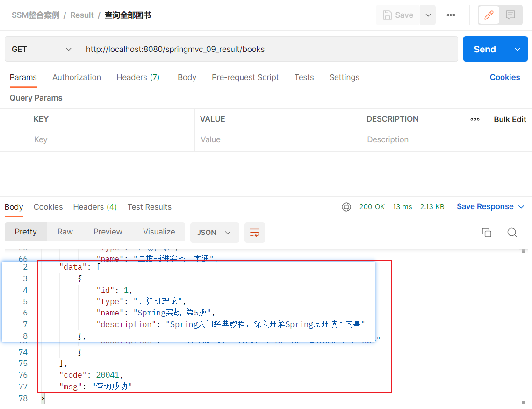Click the Value input cell

tap(278, 139)
